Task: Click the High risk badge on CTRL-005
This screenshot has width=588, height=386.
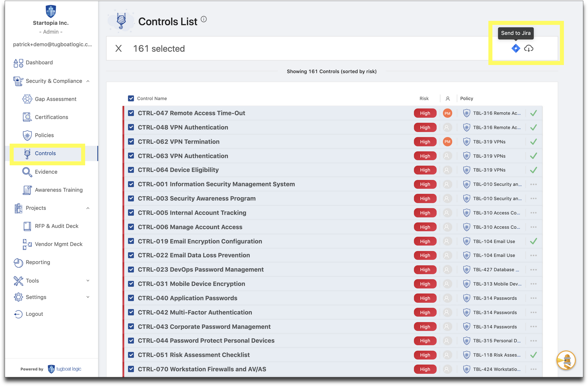Action: [x=425, y=213]
